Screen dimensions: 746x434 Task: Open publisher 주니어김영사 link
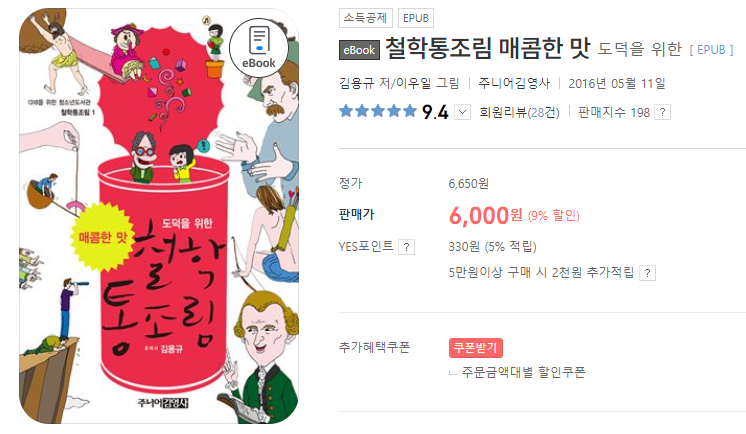(x=514, y=83)
